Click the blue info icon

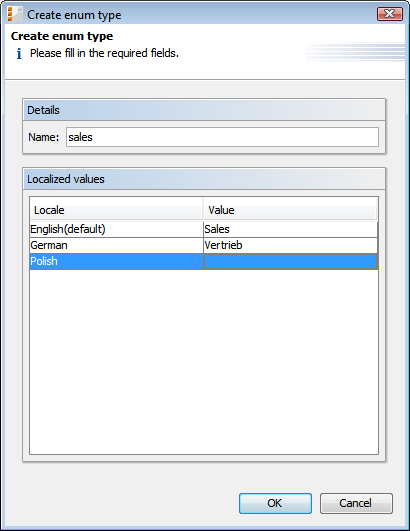[x=19, y=54]
